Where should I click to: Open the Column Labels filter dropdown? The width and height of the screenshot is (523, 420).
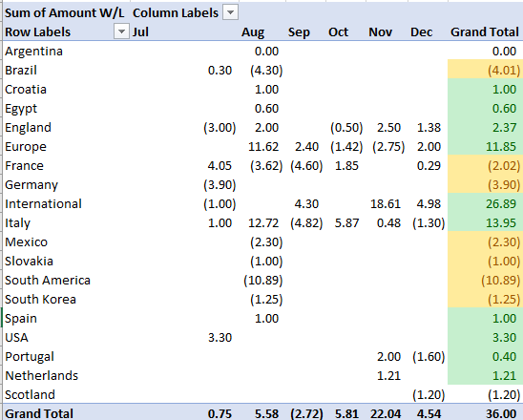[230, 13]
